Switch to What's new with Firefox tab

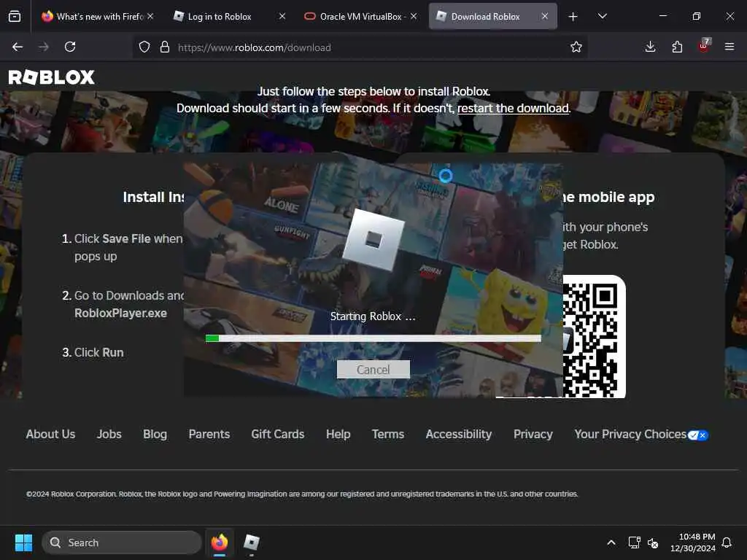tap(98, 16)
